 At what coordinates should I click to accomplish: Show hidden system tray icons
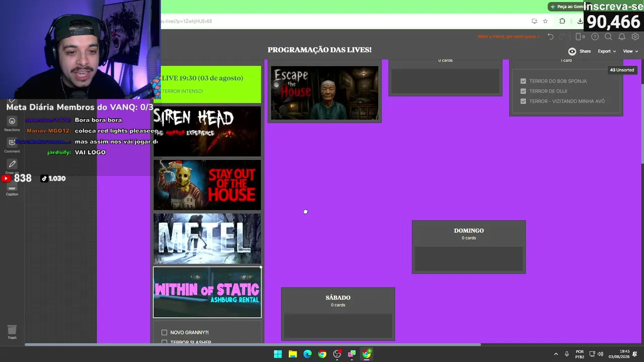(x=556, y=354)
